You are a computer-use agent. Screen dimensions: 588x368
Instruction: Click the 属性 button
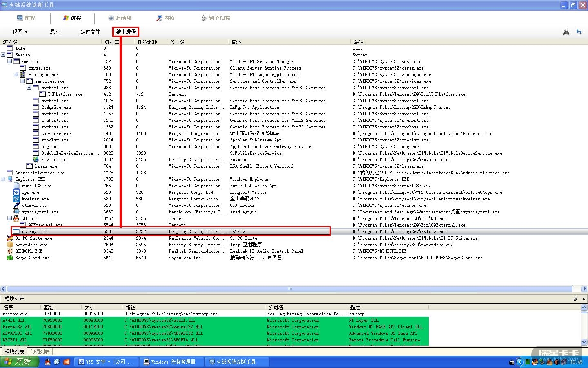[x=55, y=32]
